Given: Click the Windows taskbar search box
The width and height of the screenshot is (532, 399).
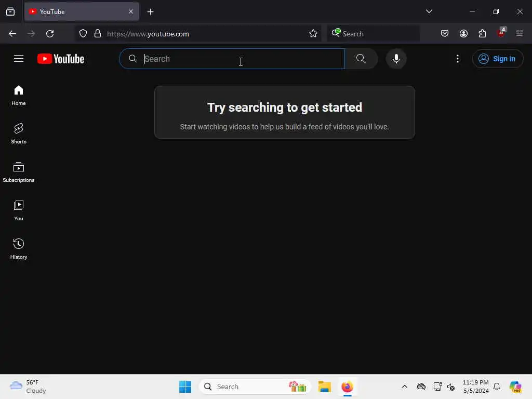Looking at the screenshot, I should pyautogui.click(x=255, y=387).
